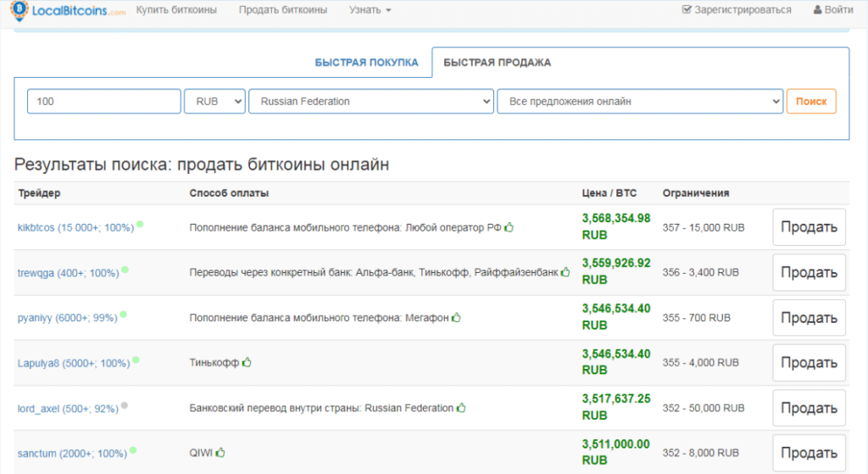The image size is (868, 474).
Task: Click thumbs-up icon in kikbtcos payment row
Action: click(x=509, y=227)
